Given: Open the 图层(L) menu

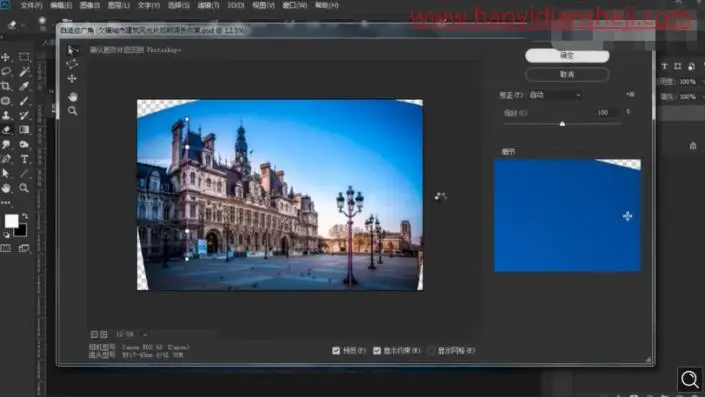Looking at the screenshot, I should pos(118,5).
